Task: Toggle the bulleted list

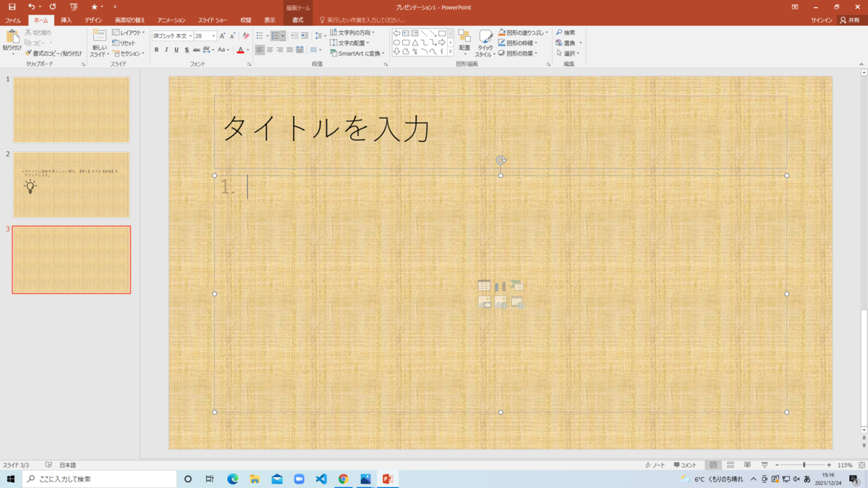Action: [258, 35]
